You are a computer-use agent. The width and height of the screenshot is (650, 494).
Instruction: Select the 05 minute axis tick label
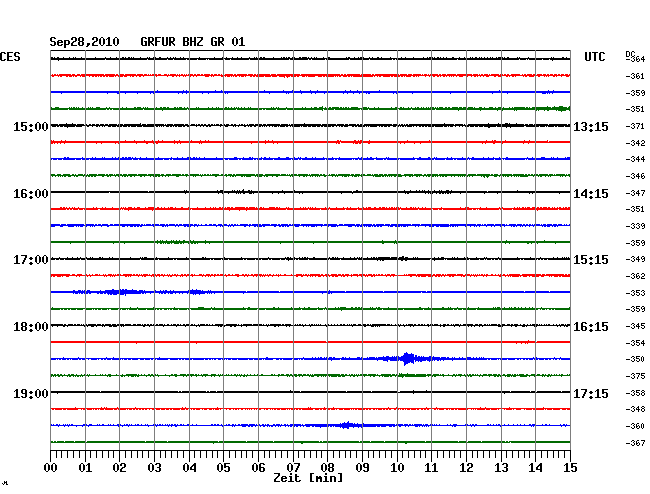pos(223,467)
